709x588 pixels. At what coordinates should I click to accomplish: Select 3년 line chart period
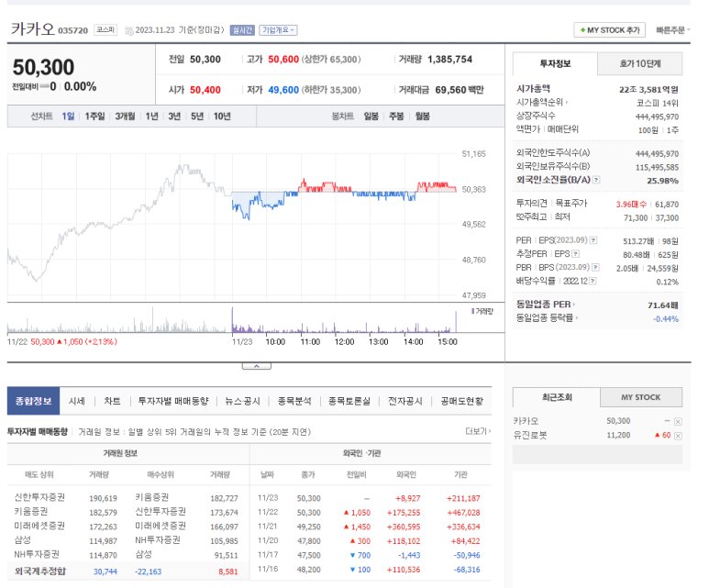coord(174,116)
